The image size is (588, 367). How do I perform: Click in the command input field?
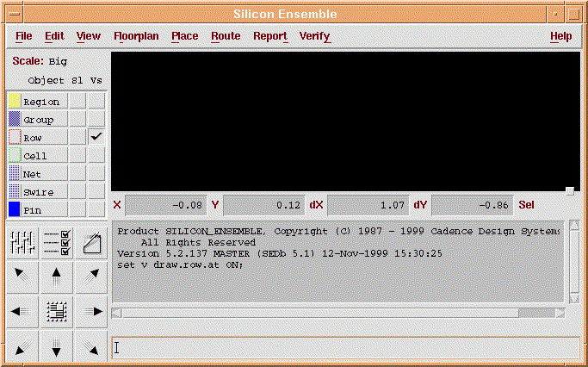coord(346,347)
